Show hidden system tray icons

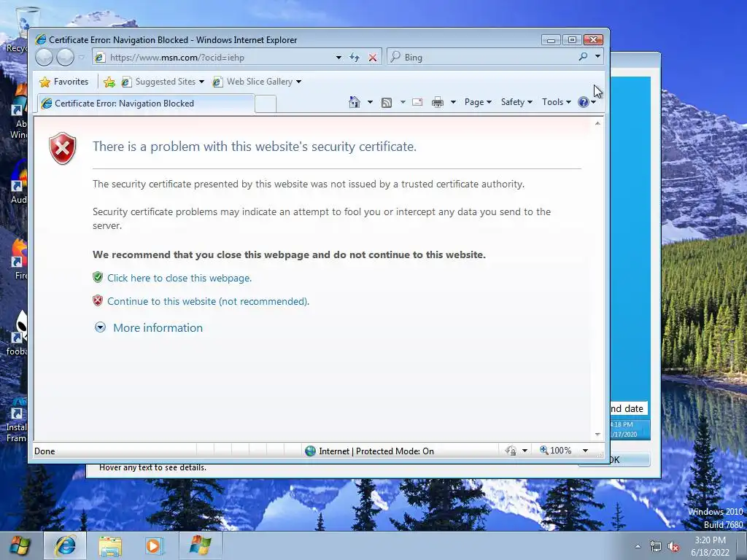pos(638,546)
